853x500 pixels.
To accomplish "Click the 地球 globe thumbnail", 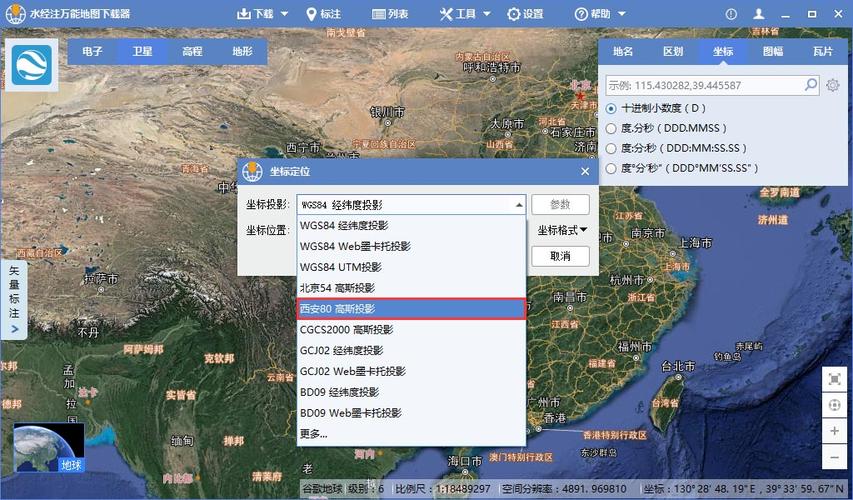I will (49, 448).
